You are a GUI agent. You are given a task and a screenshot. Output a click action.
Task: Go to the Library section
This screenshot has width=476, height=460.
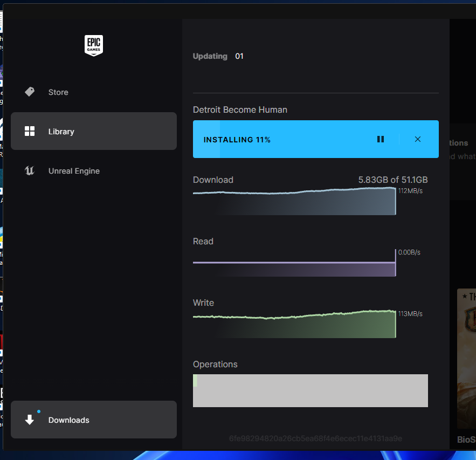[93, 131]
